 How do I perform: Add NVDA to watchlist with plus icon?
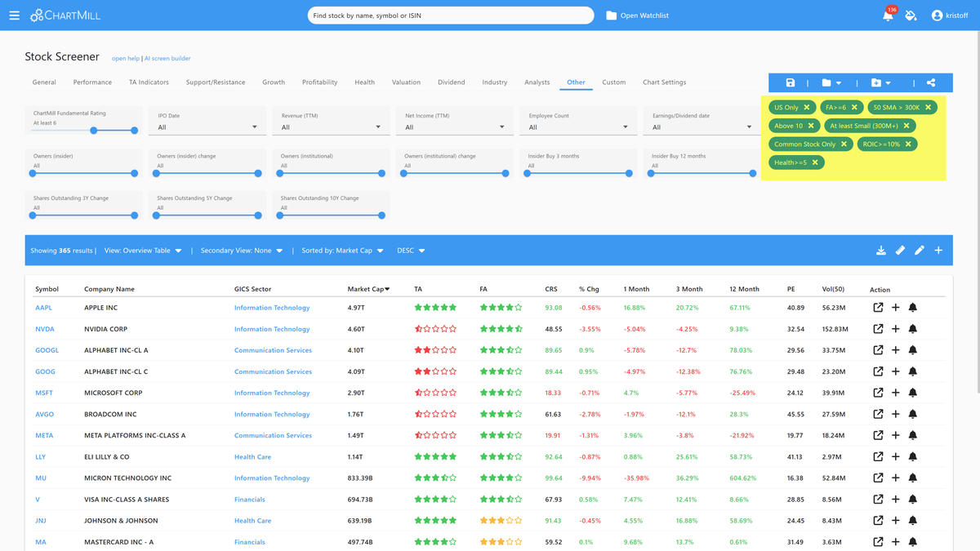895,329
